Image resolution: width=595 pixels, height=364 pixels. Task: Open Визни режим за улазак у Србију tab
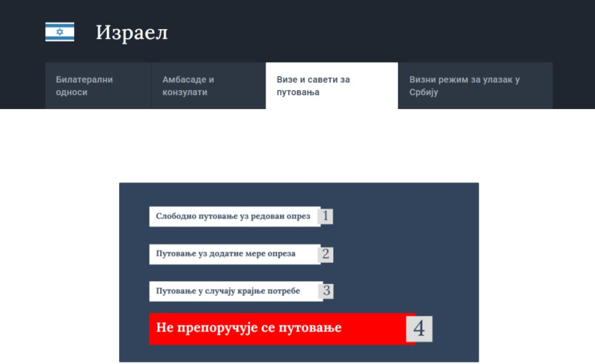[x=475, y=86]
